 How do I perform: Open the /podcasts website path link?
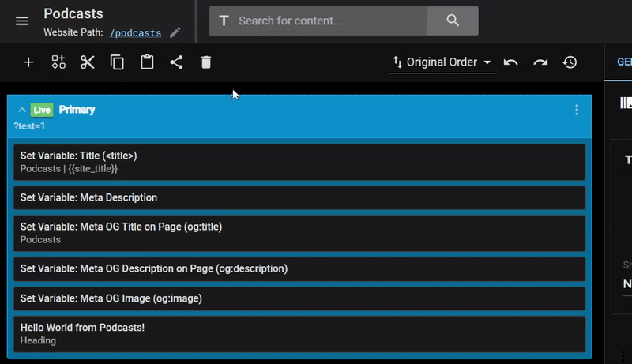pos(135,33)
